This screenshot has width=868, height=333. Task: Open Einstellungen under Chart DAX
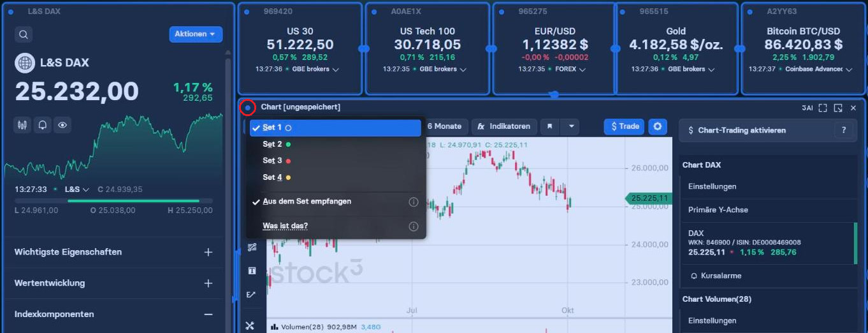pos(769,186)
